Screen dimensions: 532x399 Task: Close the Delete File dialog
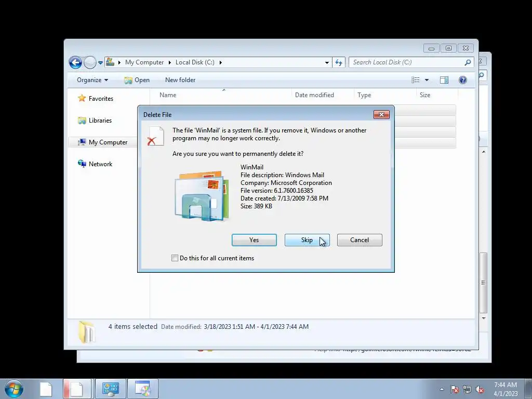(x=381, y=115)
